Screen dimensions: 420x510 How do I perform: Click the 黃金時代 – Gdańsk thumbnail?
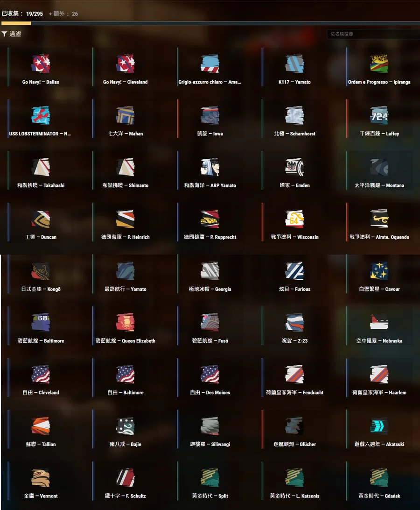click(379, 478)
